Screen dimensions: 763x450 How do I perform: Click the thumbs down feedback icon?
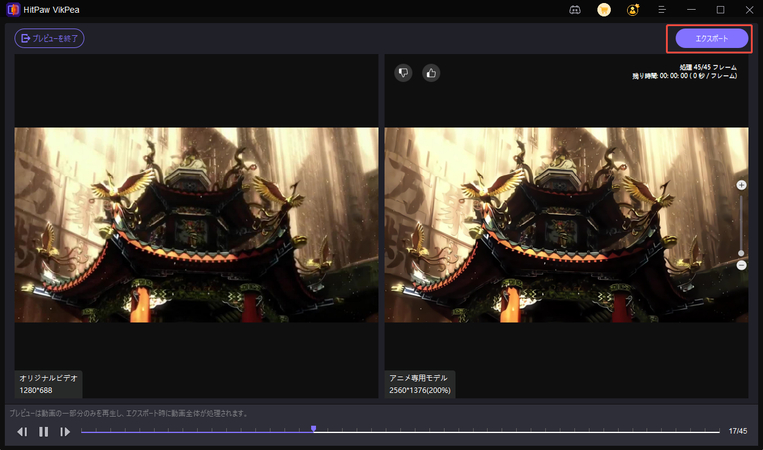[403, 73]
